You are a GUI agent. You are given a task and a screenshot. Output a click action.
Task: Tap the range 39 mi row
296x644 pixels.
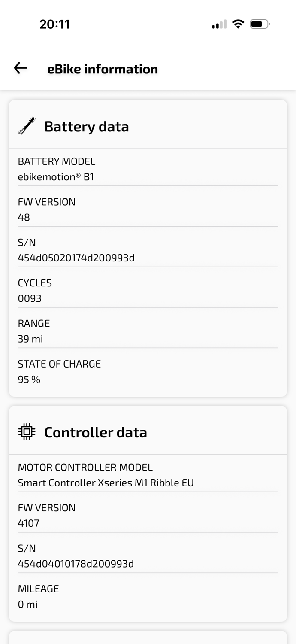pos(148,331)
